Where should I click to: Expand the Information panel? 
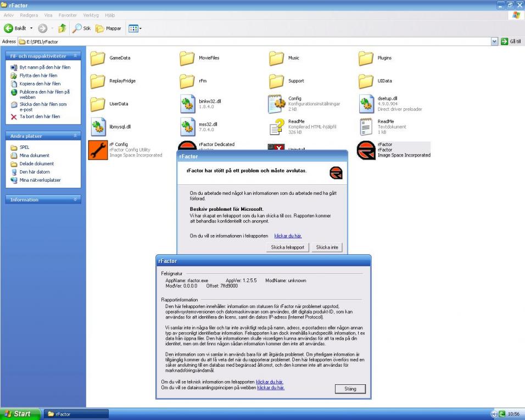coord(76,200)
